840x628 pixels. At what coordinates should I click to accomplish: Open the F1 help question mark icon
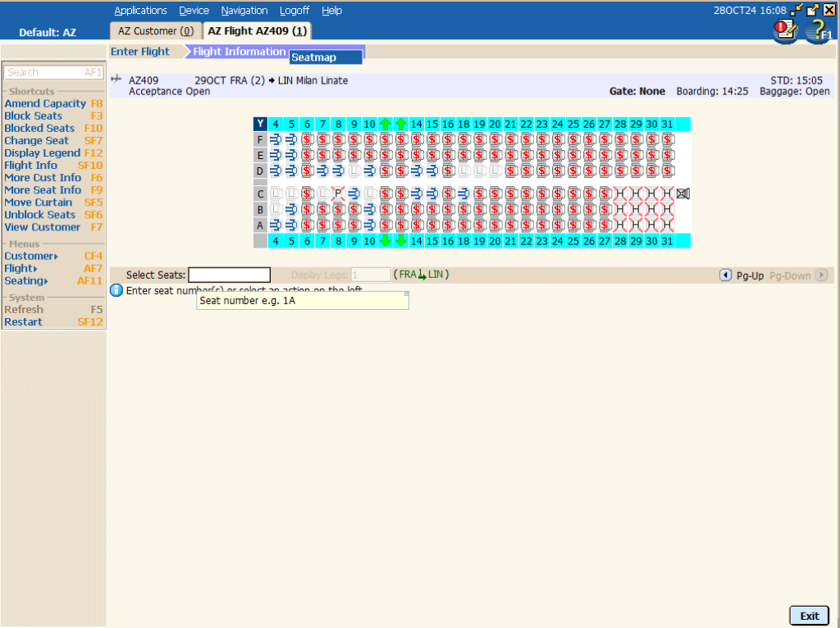point(817,31)
